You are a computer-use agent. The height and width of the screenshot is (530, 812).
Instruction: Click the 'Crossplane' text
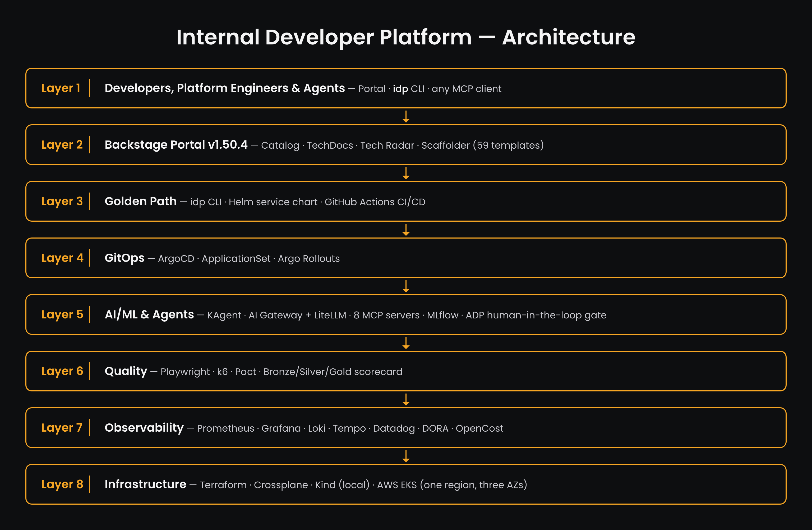tap(281, 485)
